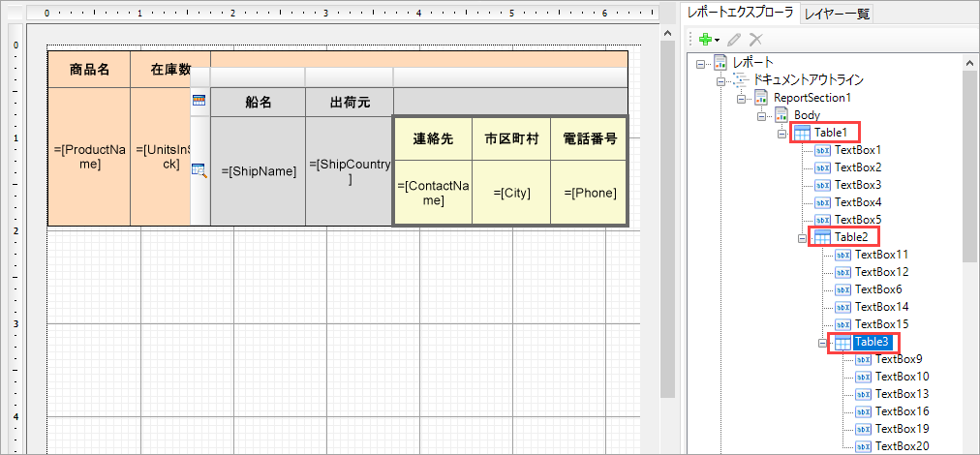The height and width of the screenshot is (455, 980).
Task: Switch to レポートエクスプローラ tab
Action: (740, 12)
